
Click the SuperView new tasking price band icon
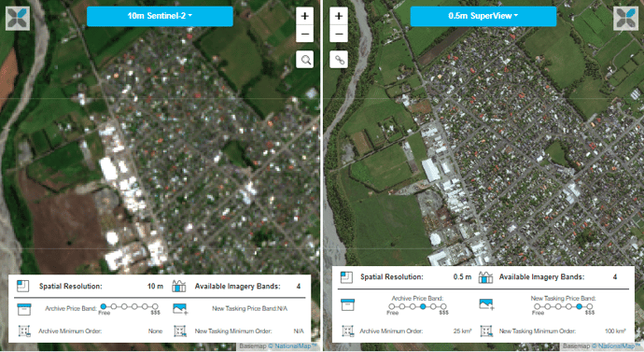pyautogui.click(x=486, y=304)
